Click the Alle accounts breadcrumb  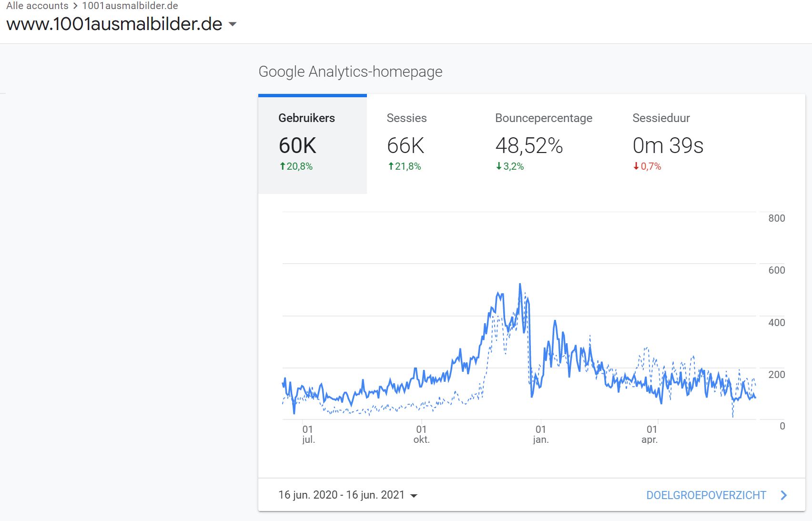37,6
